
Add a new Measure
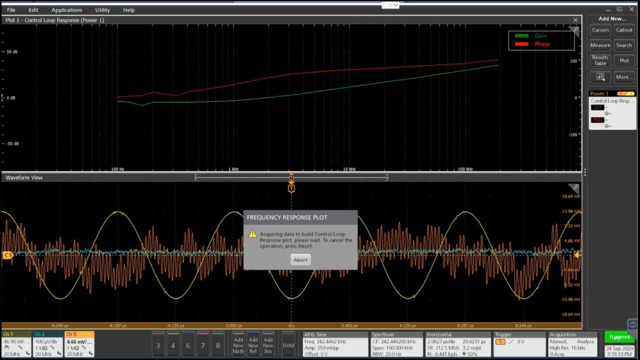600,45
